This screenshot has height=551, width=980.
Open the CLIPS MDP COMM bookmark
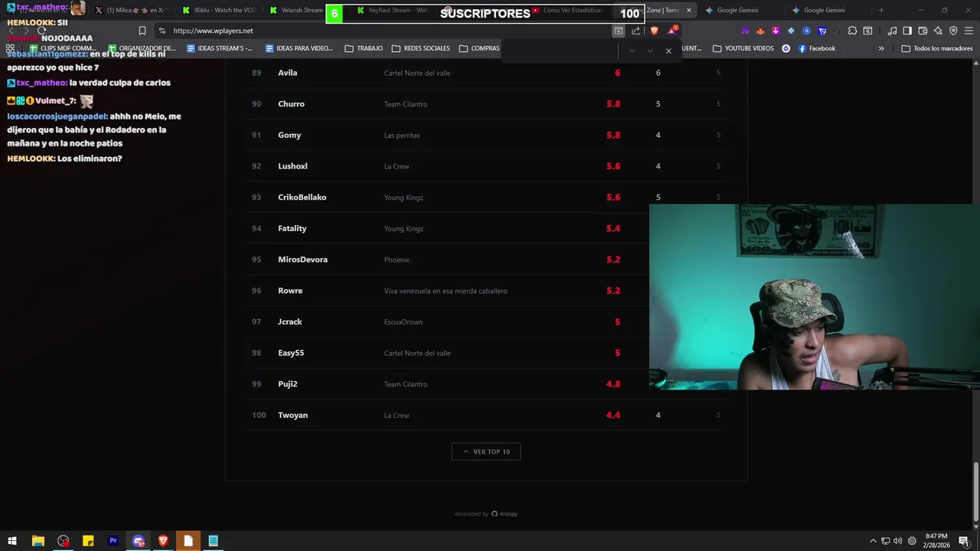coord(63,48)
